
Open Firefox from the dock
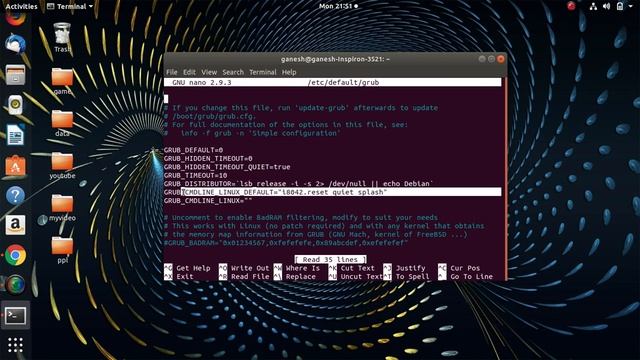click(x=16, y=18)
